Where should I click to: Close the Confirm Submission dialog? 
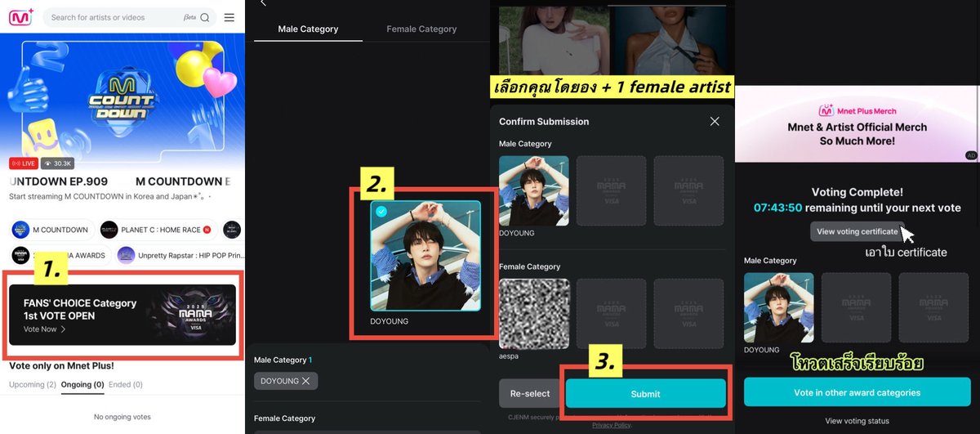point(715,121)
